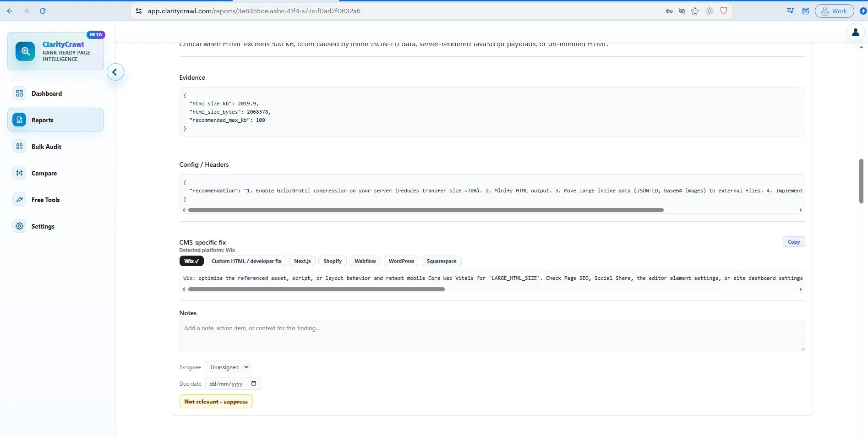This screenshot has width=868, height=437.
Task: View site information icon beside URL
Action: tap(139, 11)
